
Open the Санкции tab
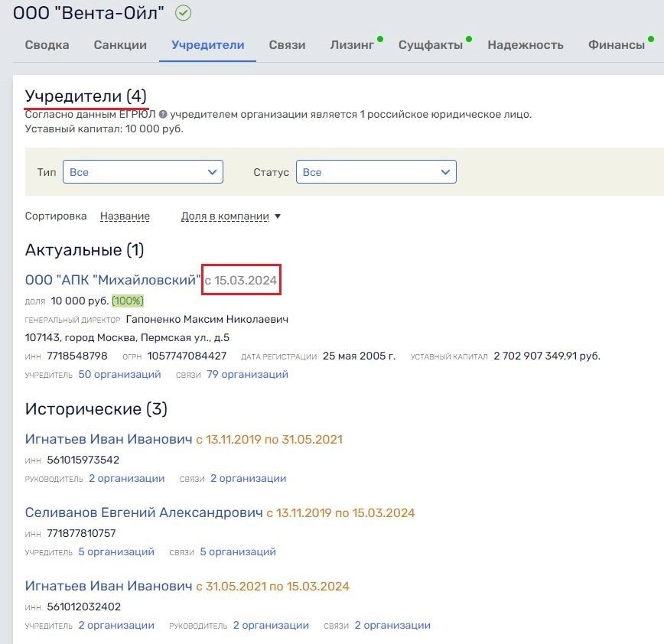point(120,45)
